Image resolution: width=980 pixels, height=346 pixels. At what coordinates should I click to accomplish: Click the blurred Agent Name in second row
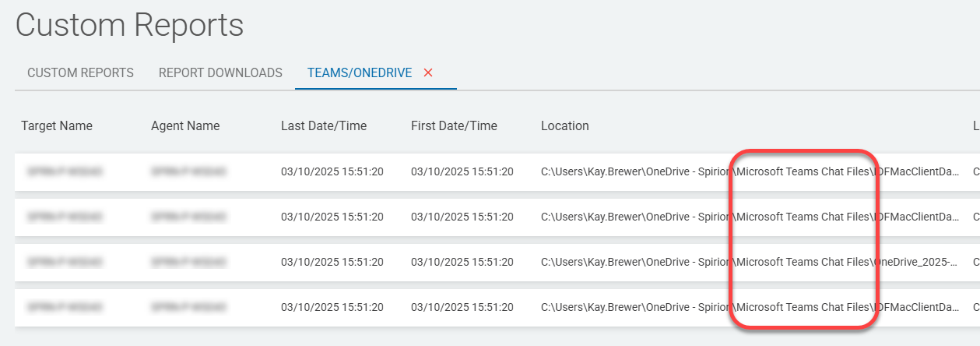point(189,217)
